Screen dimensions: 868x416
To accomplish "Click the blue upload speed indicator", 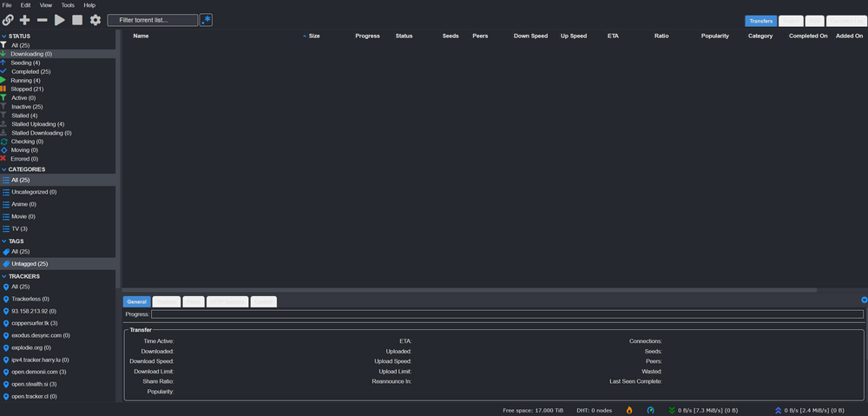I will point(810,411).
